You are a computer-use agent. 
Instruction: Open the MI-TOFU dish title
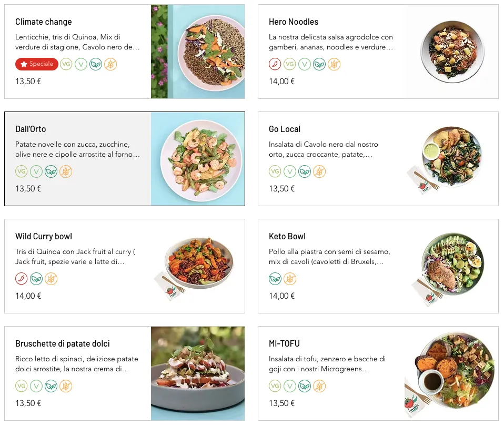284,344
